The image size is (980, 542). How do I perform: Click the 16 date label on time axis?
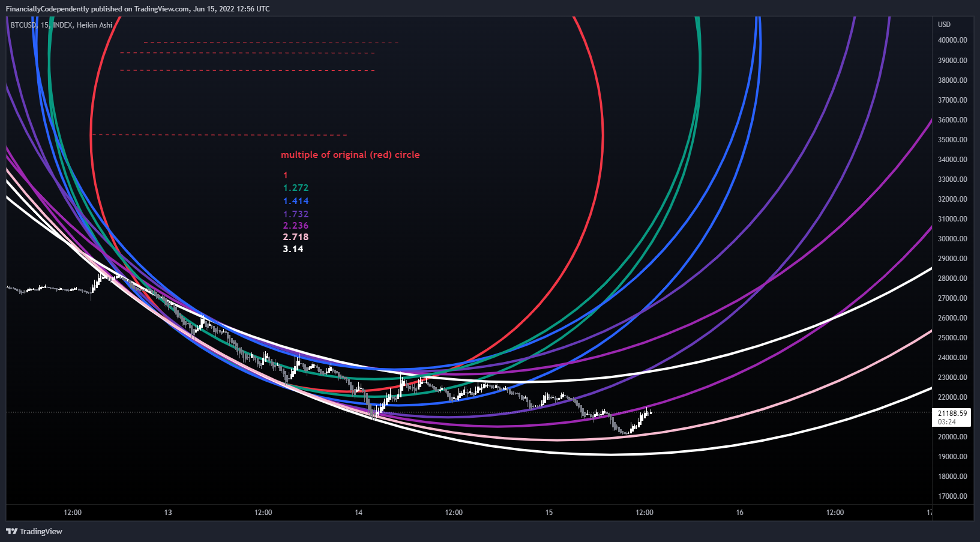point(739,512)
